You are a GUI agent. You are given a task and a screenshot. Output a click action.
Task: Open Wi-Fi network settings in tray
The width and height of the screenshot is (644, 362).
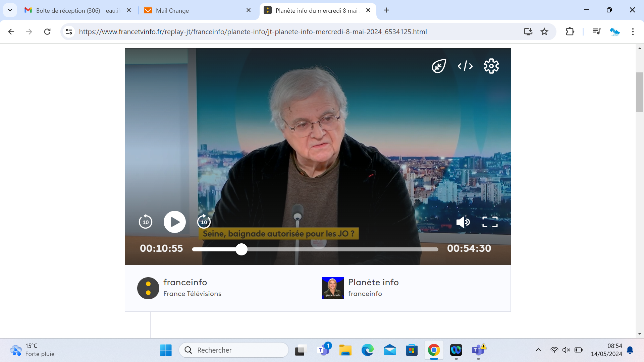click(x=554, y=350)
